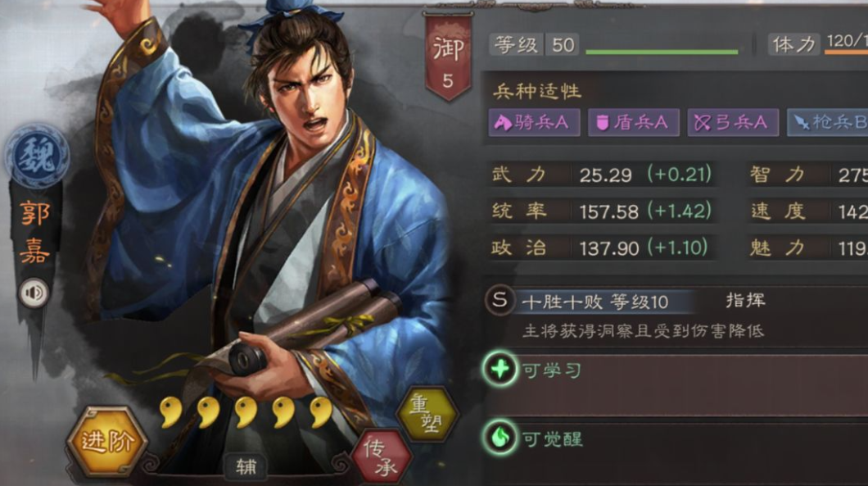Tap the 辅 label below the portrait
Image resolution: width=868 pixels, height=486 pixels.
(246, 466)
